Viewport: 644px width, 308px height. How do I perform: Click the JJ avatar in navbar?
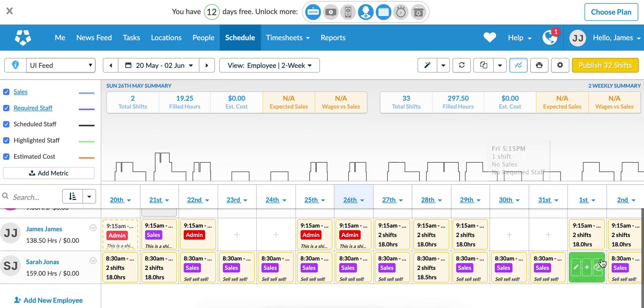tap(578, 38)
